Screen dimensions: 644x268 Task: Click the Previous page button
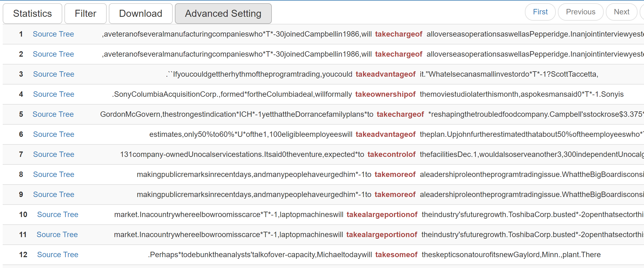tap(580, 12)
